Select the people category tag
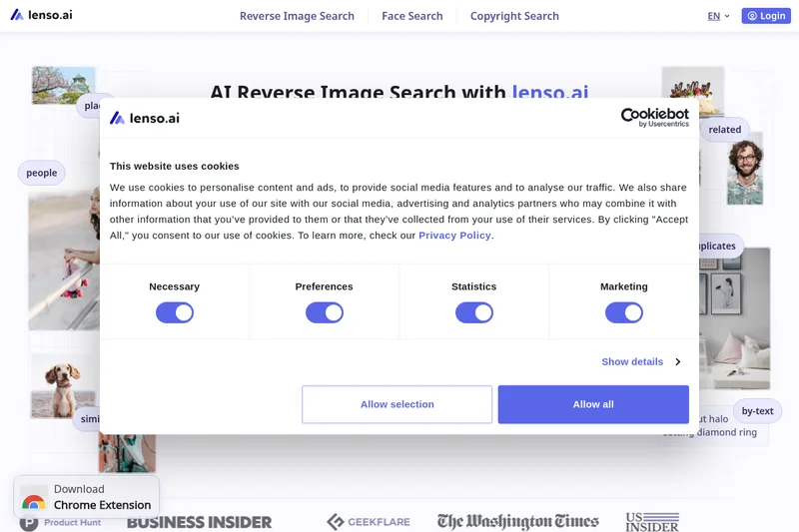 (x=42, y=173)
